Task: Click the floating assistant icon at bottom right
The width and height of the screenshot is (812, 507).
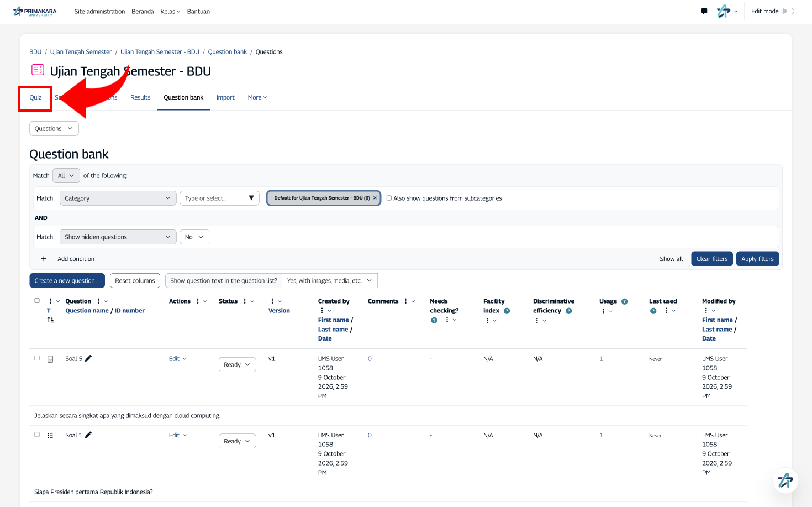Action: [x=785, y=480]
